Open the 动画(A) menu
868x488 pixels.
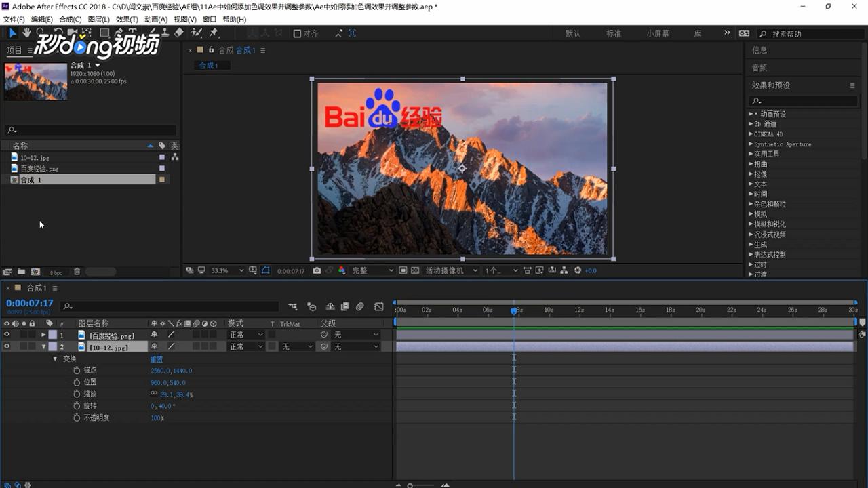(x=156, y=20)
